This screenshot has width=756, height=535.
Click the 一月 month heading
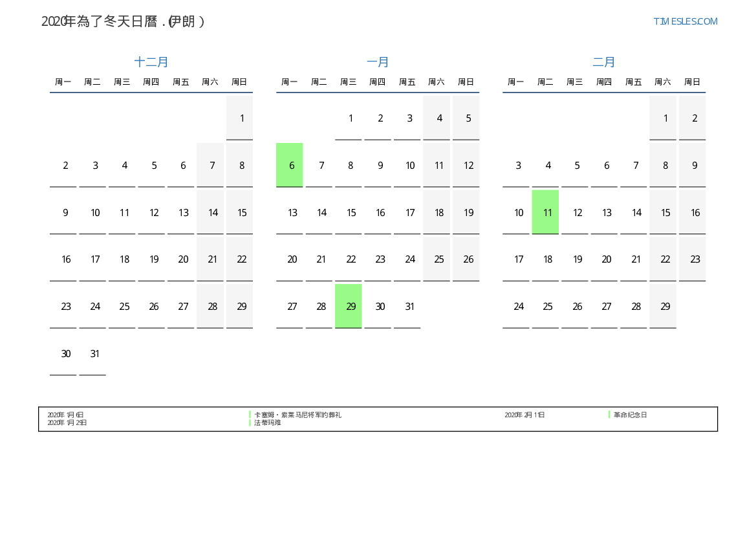coord(378,62)
